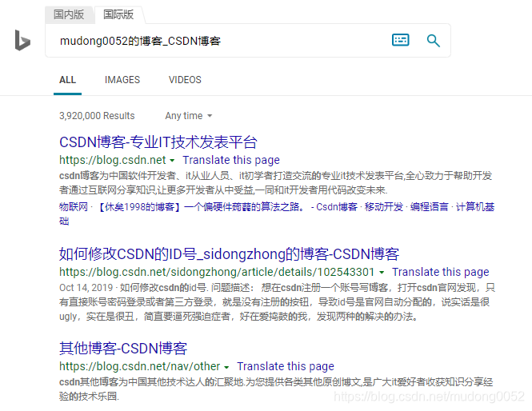Open the CSDN博客-专业IT技术发表平台 result
This screenshot has height=411, width=532.
(158, 142)
